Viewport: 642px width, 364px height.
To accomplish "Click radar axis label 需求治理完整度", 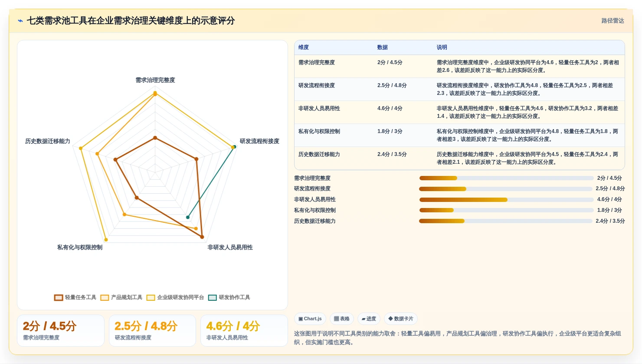I will 155,80.
